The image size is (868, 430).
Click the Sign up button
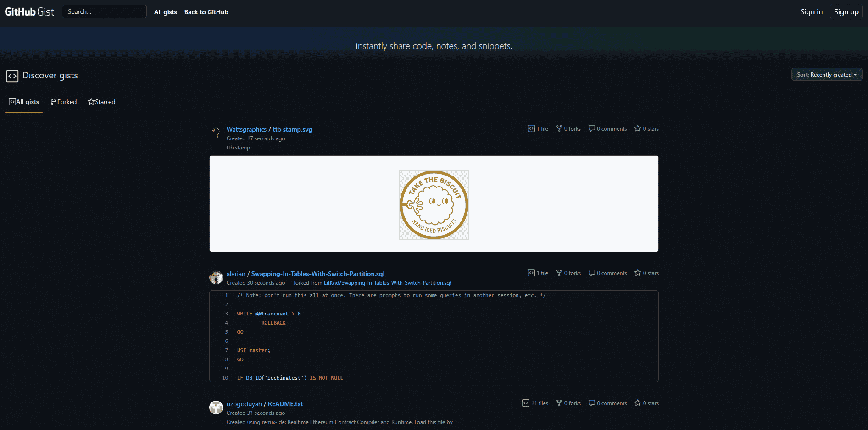click(x=846, y=11)
